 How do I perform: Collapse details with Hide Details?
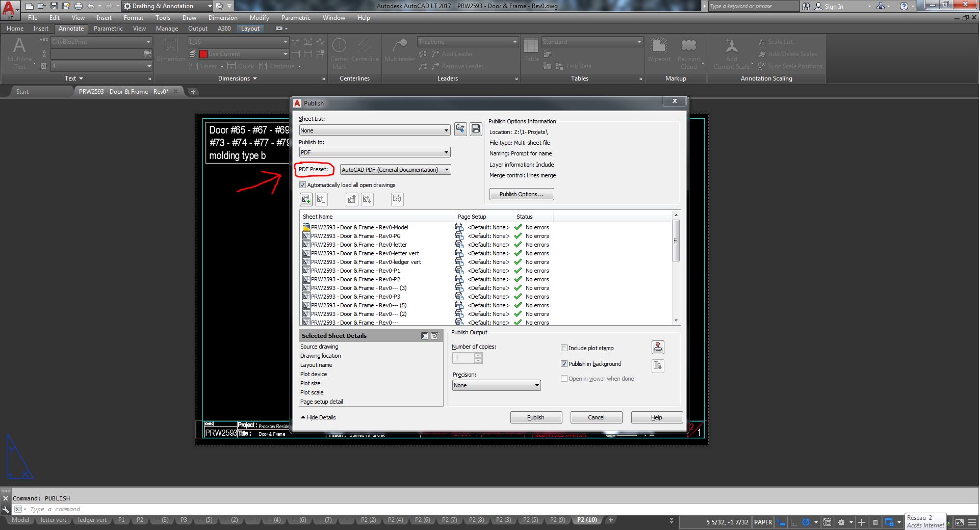318,417
